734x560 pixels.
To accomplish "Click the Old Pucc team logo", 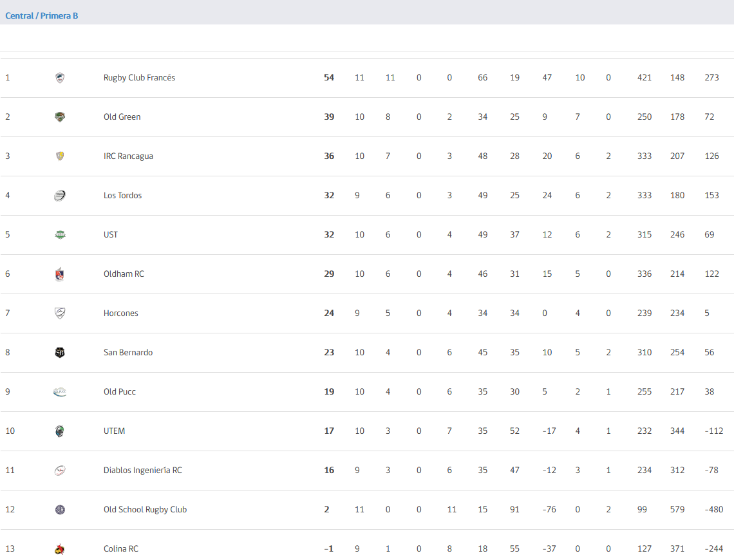I will point(60,392).
